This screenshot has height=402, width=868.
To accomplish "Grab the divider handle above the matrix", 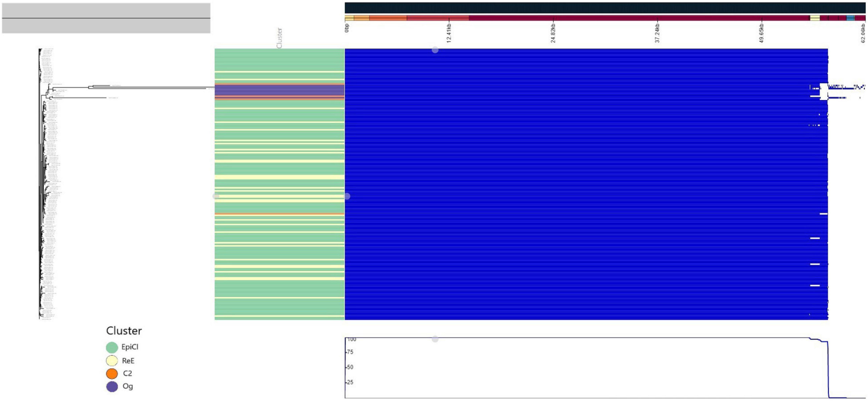I will (435, 50).
